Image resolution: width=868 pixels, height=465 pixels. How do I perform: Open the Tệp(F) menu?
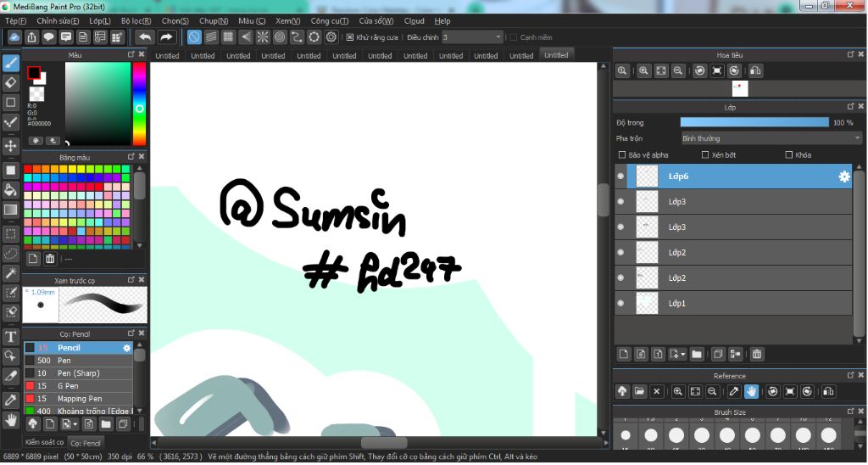(15, 21)
